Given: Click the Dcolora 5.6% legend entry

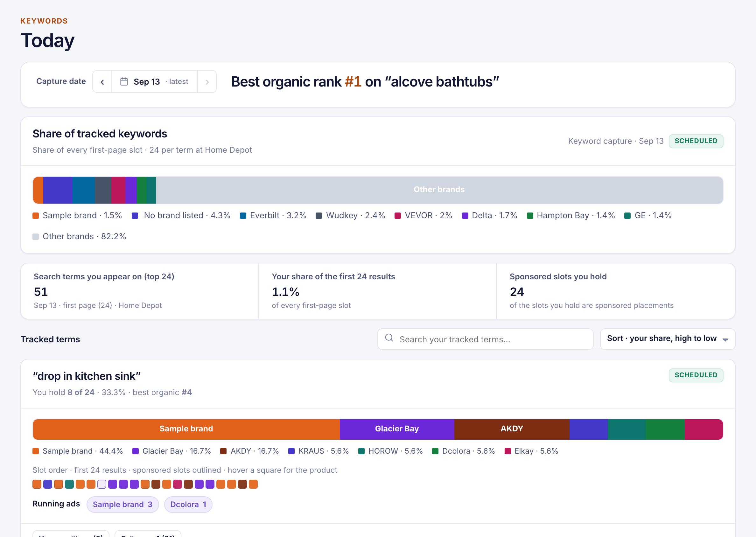Looking at the screenshot, I should tap(463, 451).
